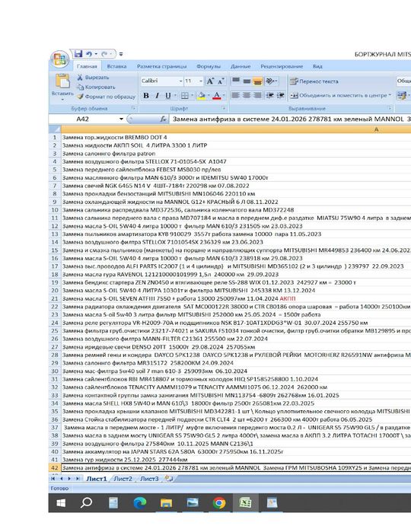Screen dimensions: 411x532
Task: Click the Save icon in quick access toolbar
Action: [78, 53]
